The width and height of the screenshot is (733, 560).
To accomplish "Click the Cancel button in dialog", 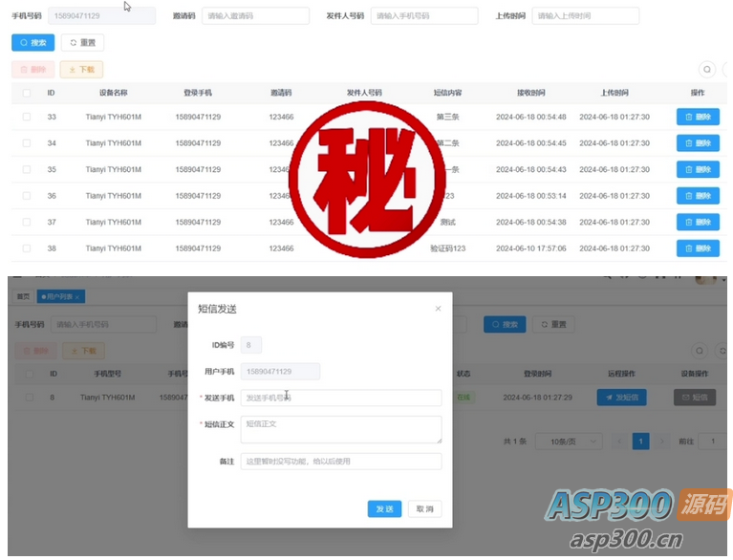I will (424, 508).
